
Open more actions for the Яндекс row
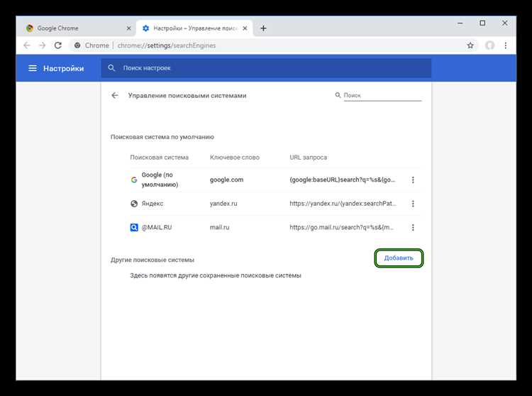tap(413, 204)
